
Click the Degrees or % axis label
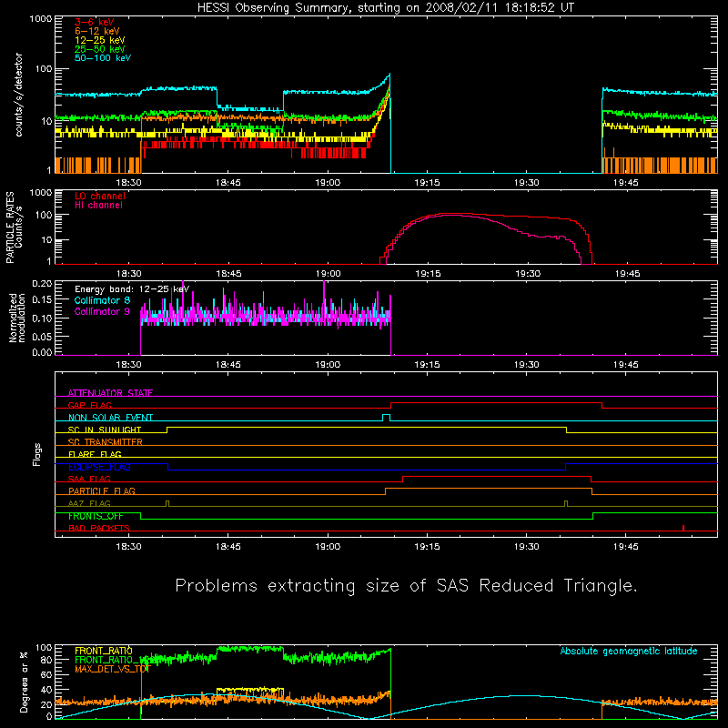pos(24,682)
